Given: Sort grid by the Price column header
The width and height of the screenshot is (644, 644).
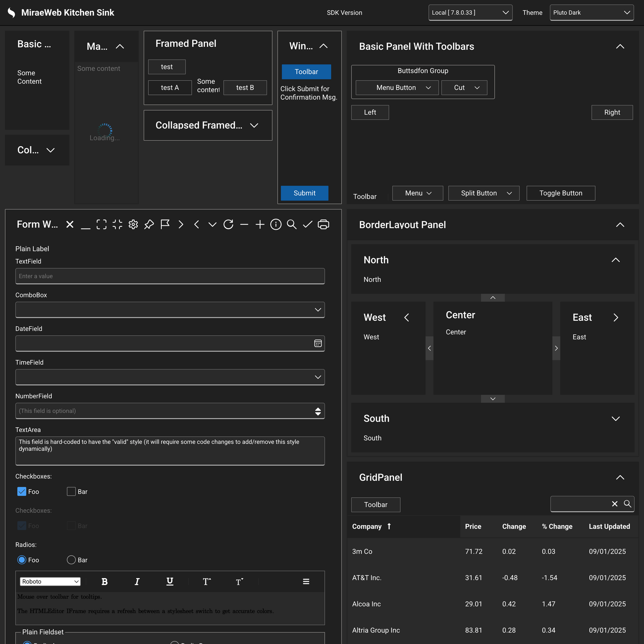Looking at the screenshot, I should point(473,526).
